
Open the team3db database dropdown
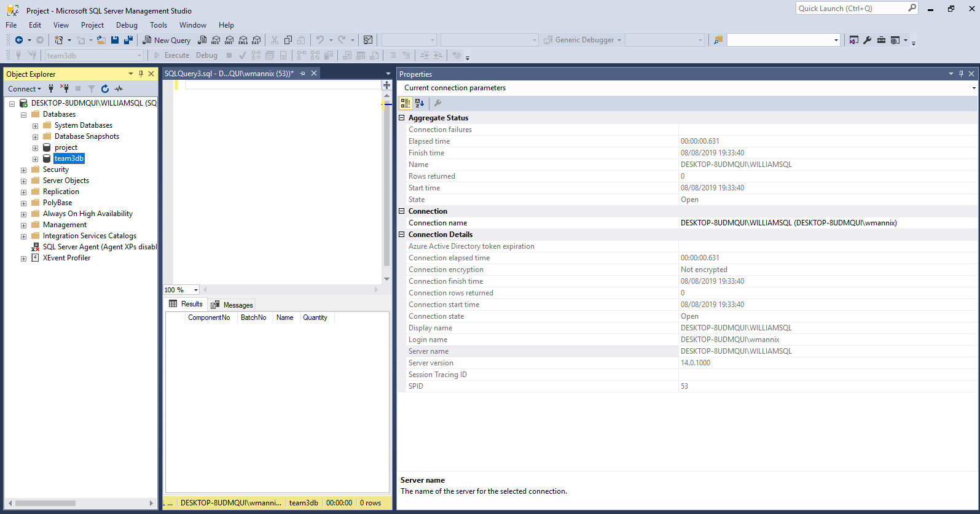tap(139, 55)
